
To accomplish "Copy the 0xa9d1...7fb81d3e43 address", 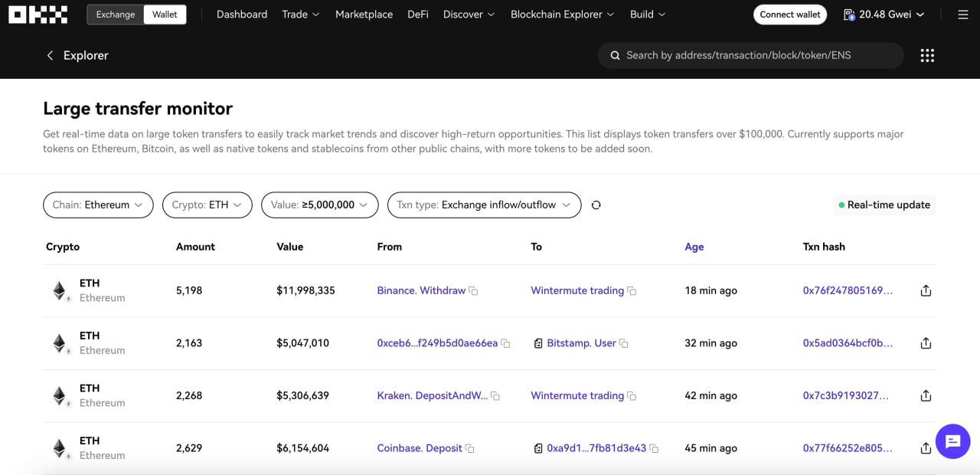I will [654, 448].
